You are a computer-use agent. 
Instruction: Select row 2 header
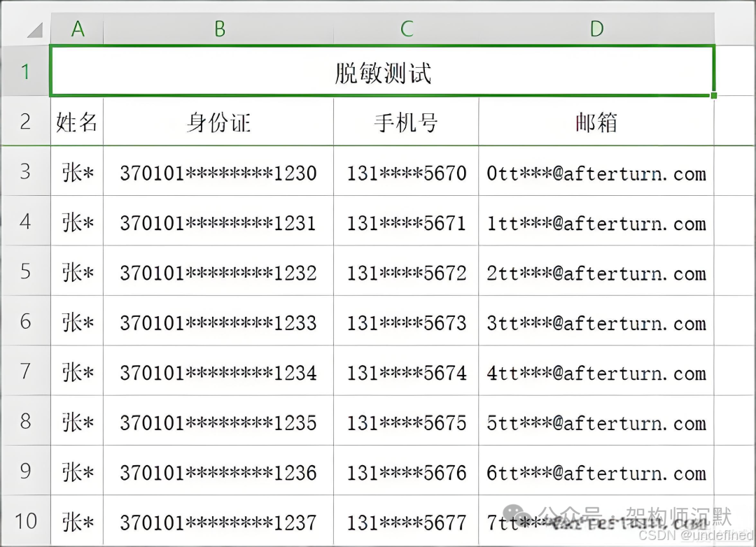pos(25,121)
